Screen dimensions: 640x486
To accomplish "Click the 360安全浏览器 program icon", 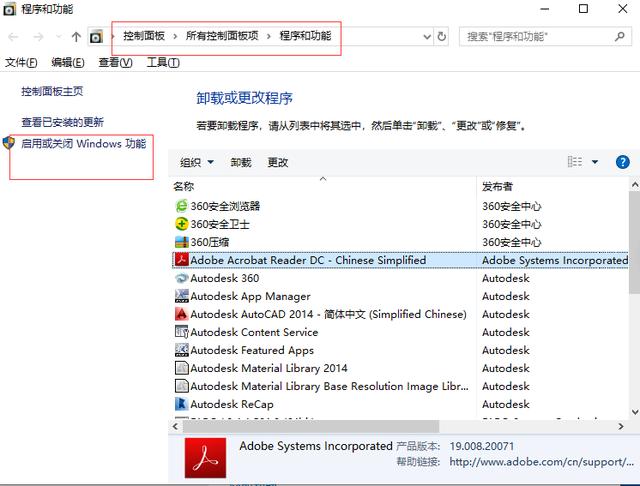I will [x=181, y=206].
